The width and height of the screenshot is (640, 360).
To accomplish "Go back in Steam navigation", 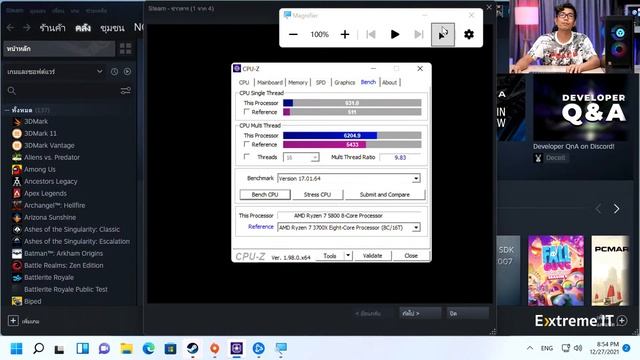I will (11, 27).
